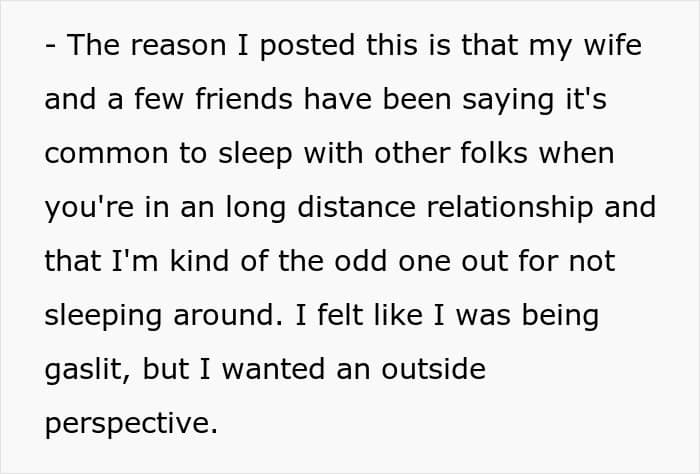Click the word "reason" in the first line
This screenshot has width=700, height=474.
tap(178, 45)
